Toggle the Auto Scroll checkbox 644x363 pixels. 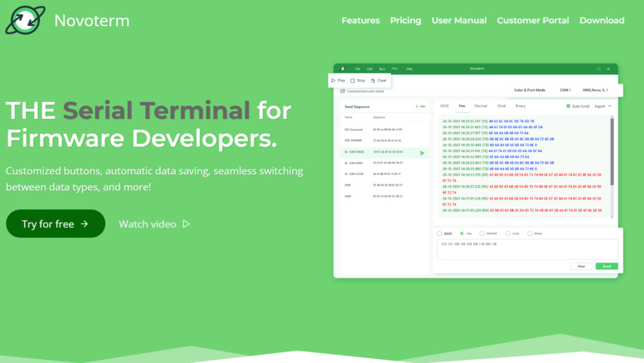(x=568, y=106)
